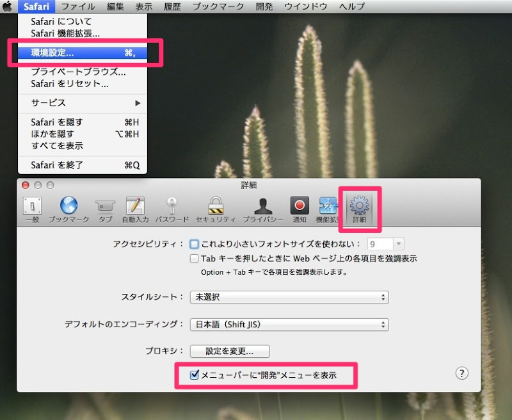Open the ブックマーク menu in menu bar

(218, 6)
